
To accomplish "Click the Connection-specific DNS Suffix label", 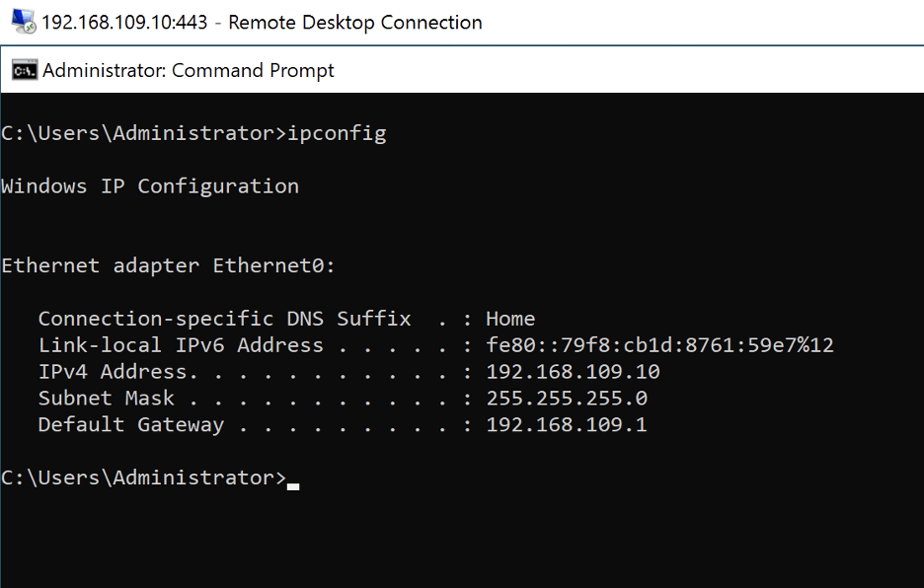I will [x=224, y=319].
